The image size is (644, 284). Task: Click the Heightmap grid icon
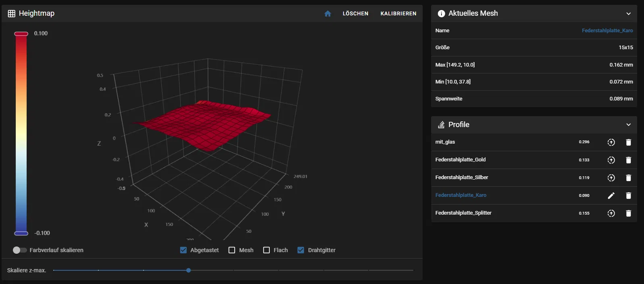tap(12, 13)
